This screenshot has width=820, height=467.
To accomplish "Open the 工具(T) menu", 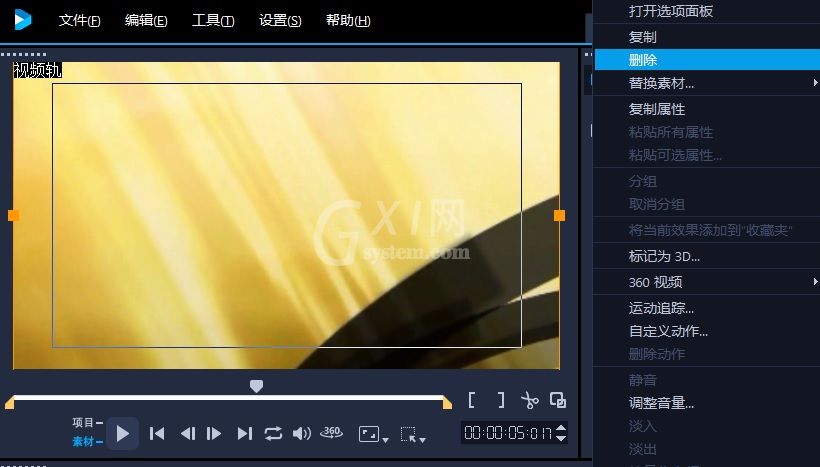I will click(x=213, y=20).
